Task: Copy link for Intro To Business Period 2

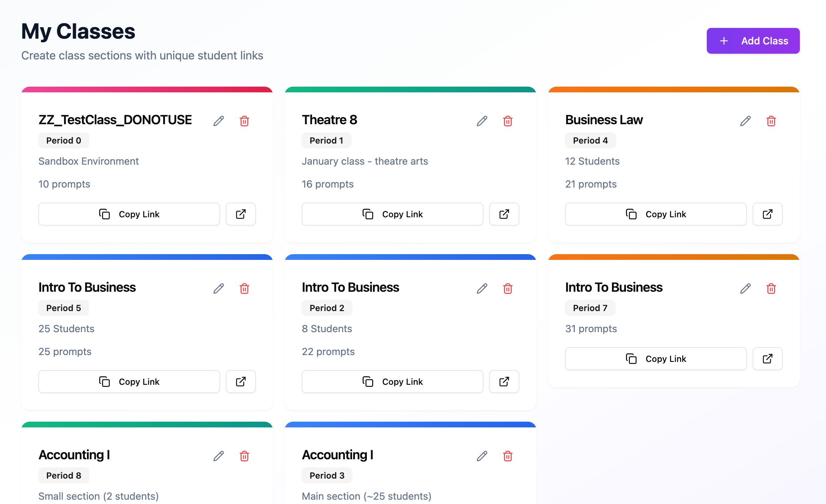Action: click(x=393, y=382)
